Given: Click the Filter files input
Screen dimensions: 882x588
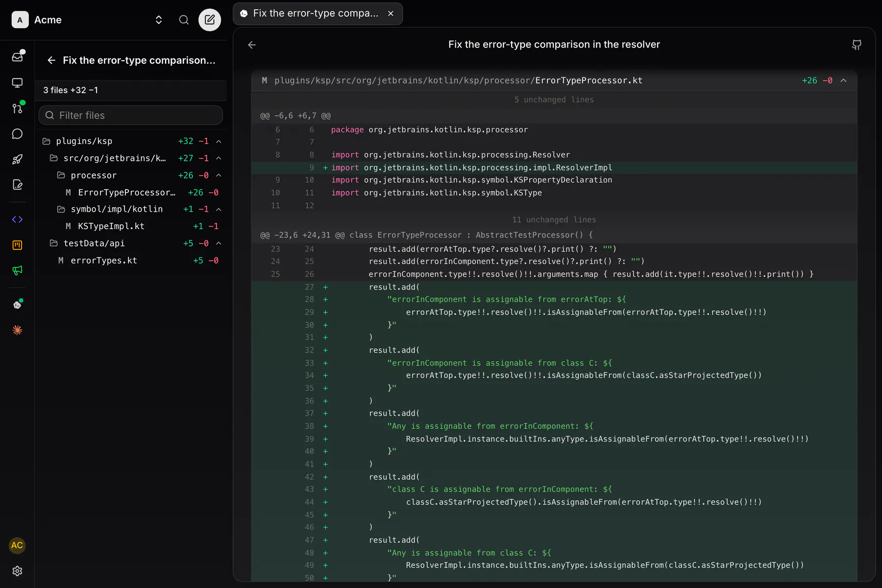Looking at the screenshot, I should (131, 115).
